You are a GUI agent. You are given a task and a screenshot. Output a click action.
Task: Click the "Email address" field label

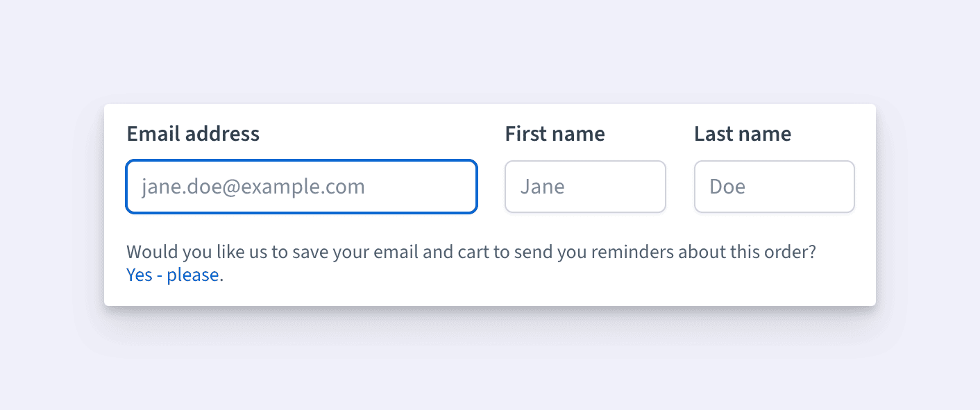(193, 134)
